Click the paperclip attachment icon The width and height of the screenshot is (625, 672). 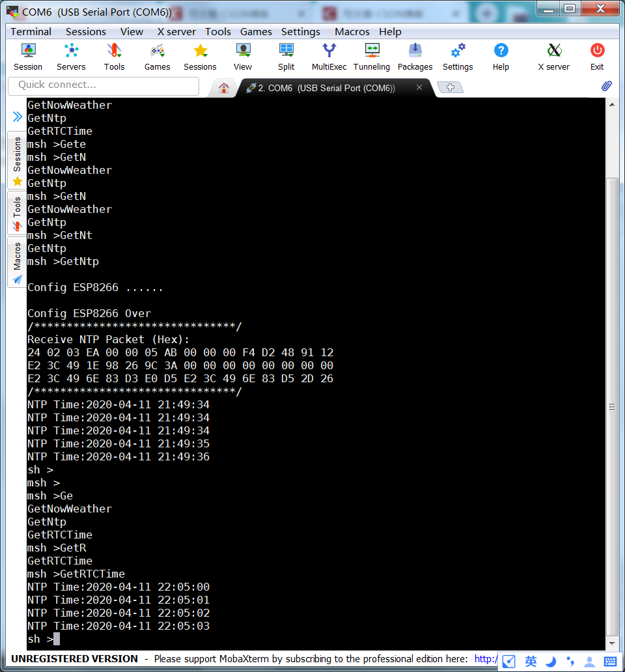tap(607, 85)
